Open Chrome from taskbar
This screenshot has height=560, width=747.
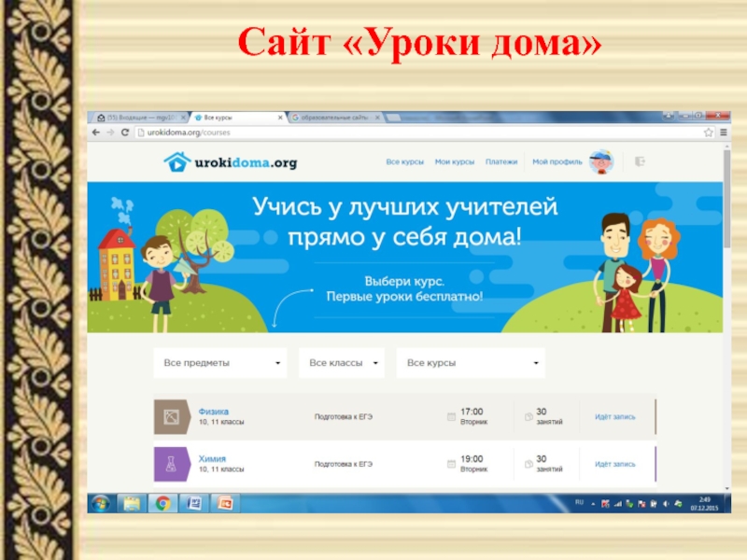pos(162,503)
